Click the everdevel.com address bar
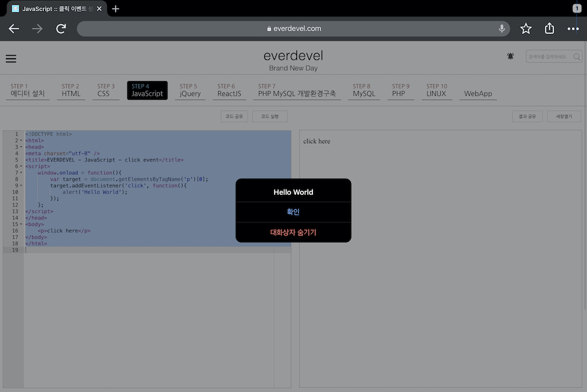 (x=293, y=28)
